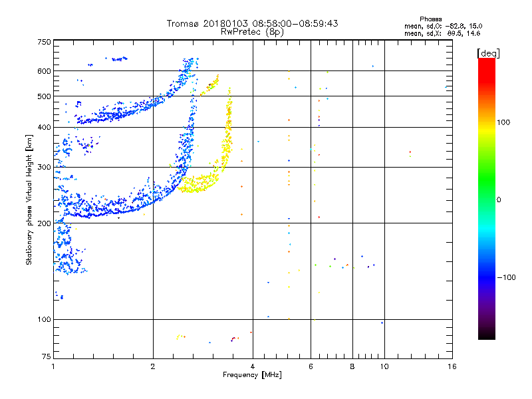Select the 'mean, sd,X: 89.5, 14.6' line
This screenshot has width=532, height=399.
tap(442, 33)
